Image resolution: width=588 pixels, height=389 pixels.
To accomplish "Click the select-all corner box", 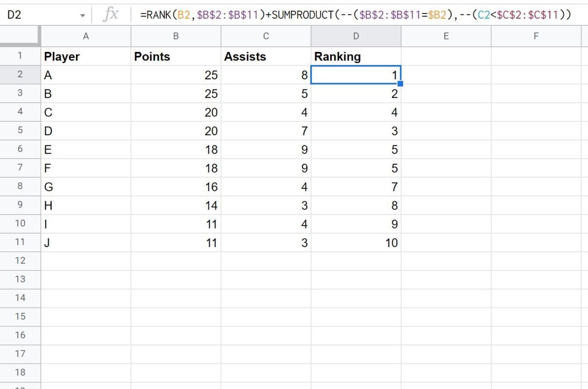I will coord(20,36).
